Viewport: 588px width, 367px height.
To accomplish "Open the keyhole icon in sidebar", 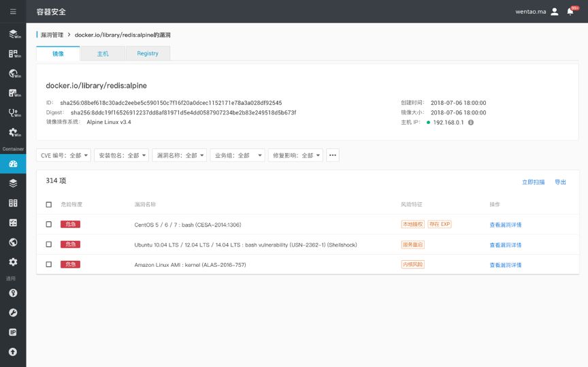I will [13, 293].
